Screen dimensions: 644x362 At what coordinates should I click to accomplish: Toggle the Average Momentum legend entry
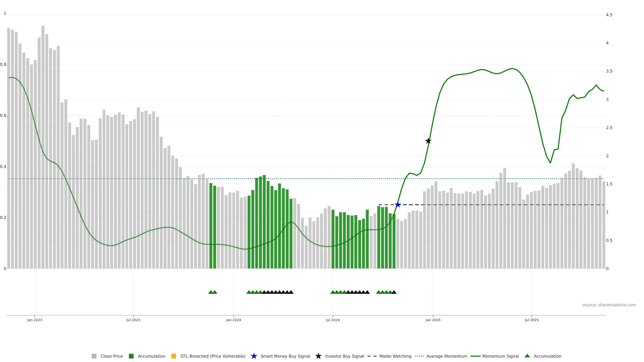coord(446,356)
